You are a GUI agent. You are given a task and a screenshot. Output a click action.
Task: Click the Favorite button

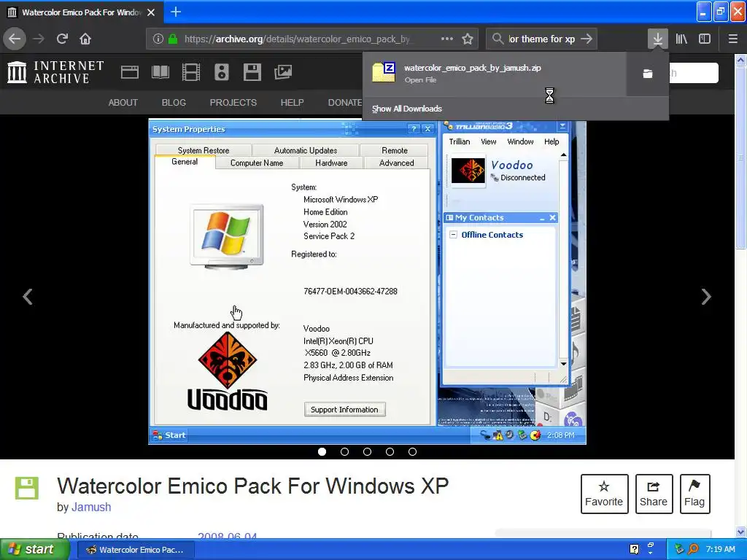click(x=604, y=494)
